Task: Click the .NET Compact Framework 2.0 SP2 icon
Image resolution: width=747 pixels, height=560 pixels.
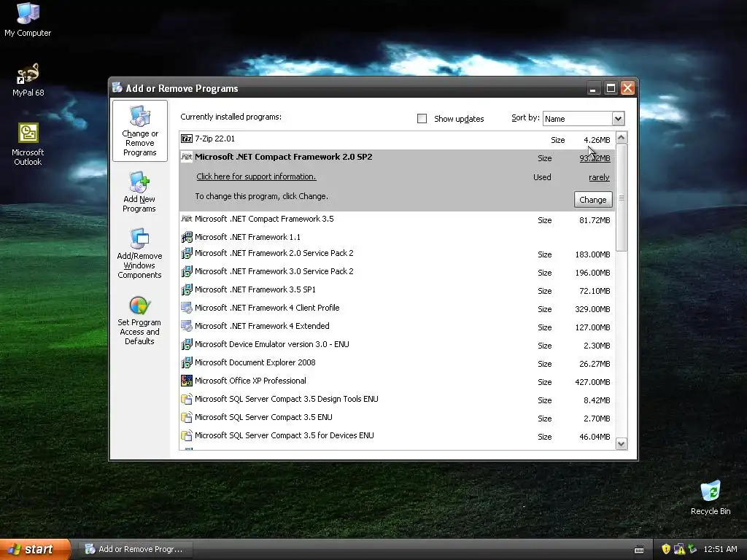Action: 187,157
